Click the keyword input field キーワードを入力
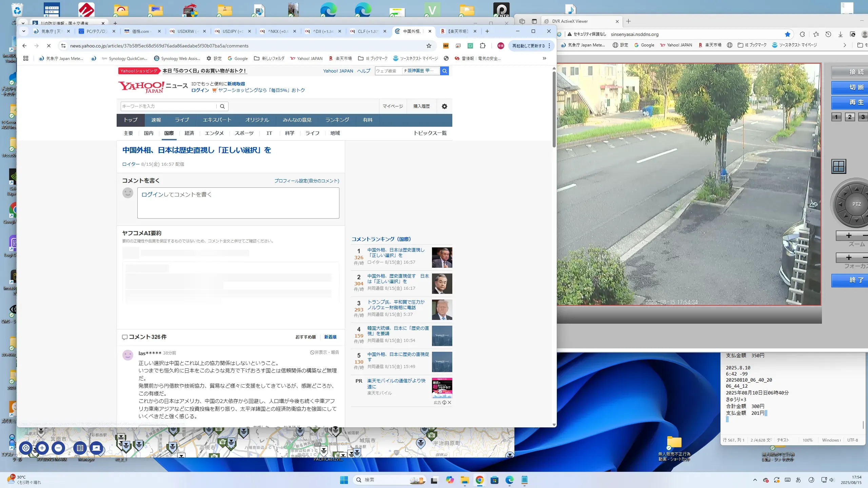Image resolution: width=868 pixels, height=488 pixels. click(x=169, y=106)
